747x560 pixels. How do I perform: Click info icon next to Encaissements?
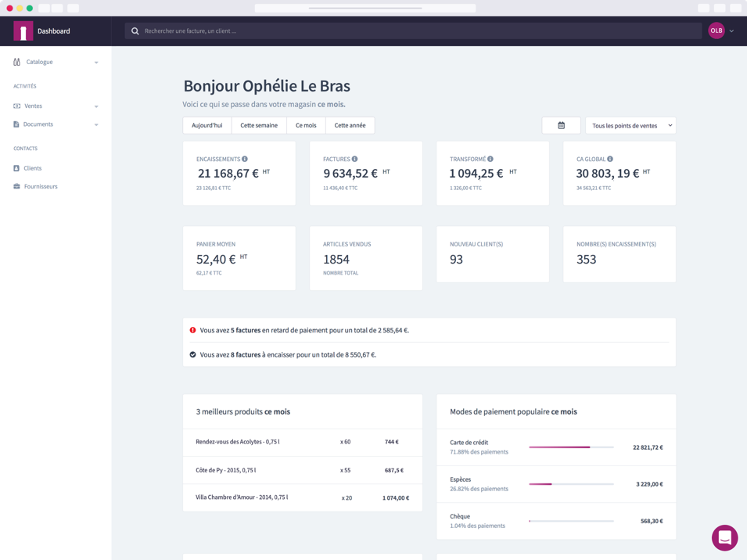pyautogui.click(x=245, y=159)
